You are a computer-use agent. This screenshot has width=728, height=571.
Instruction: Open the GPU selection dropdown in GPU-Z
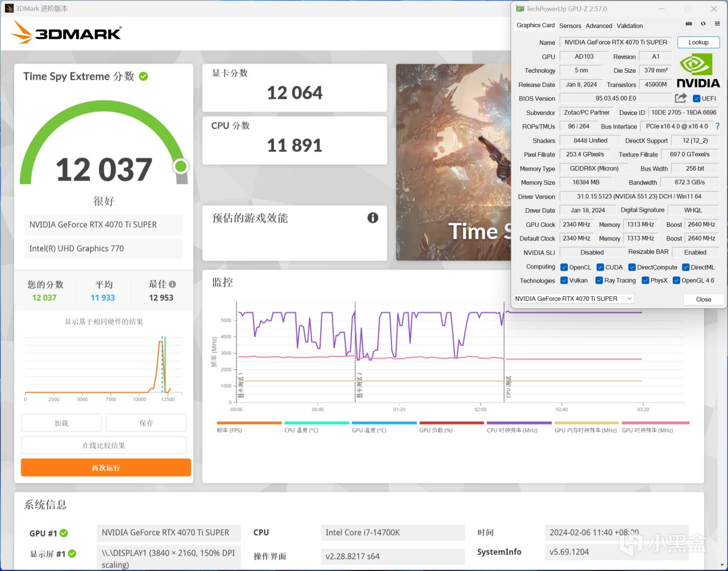pos(573,299)
